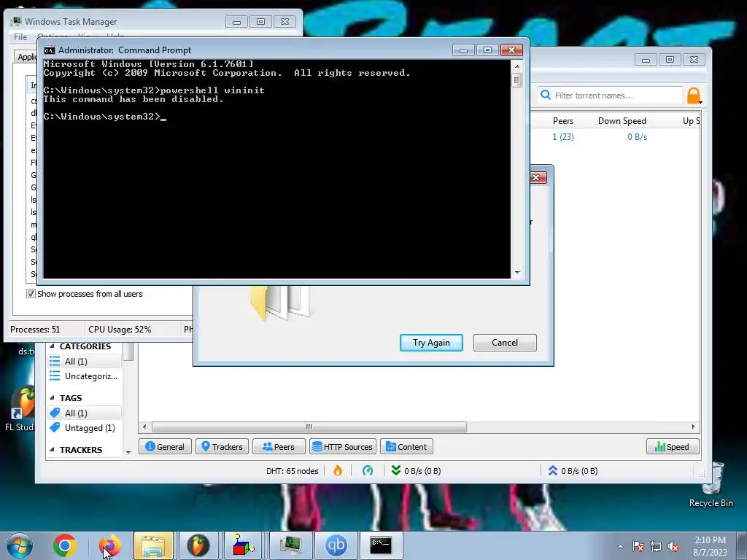This screenshot has width=747, height=560.
Task: Maximize the Command Prompt window
Action: click(x=487, y=50)
